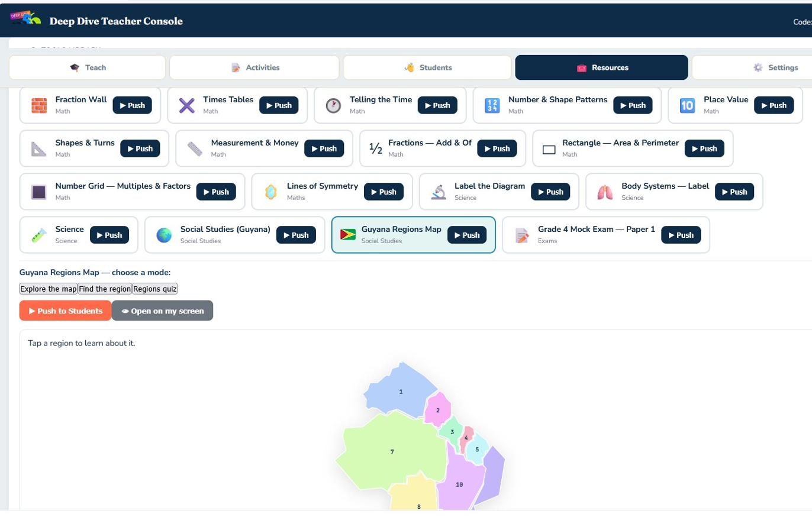Click Open on my screen button
Screen dimensions: 812x530
tap(162, 311)
